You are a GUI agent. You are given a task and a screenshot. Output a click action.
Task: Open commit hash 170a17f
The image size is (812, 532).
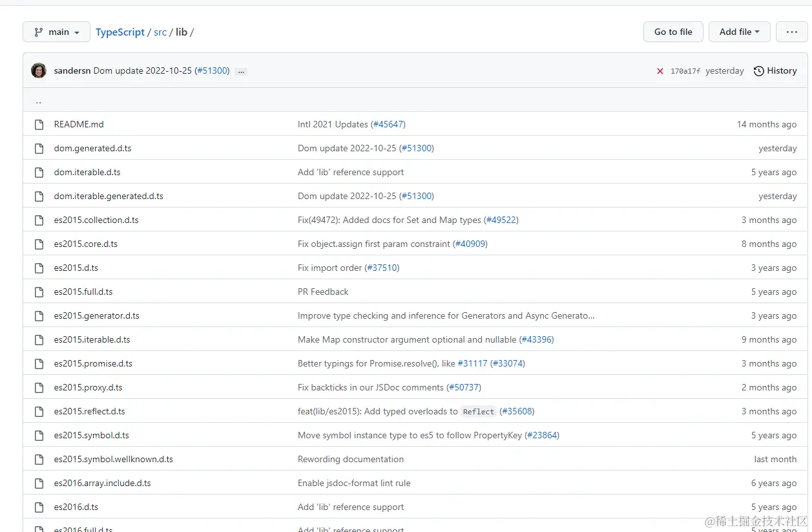[685, 71]
